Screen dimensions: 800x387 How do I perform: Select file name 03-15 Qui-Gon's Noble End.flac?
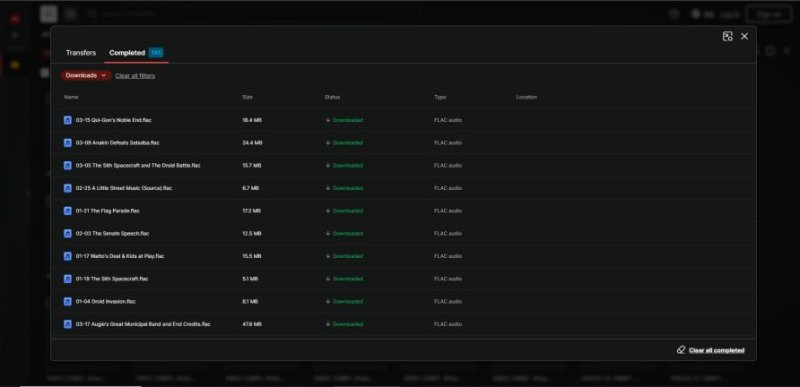[114, 120]
